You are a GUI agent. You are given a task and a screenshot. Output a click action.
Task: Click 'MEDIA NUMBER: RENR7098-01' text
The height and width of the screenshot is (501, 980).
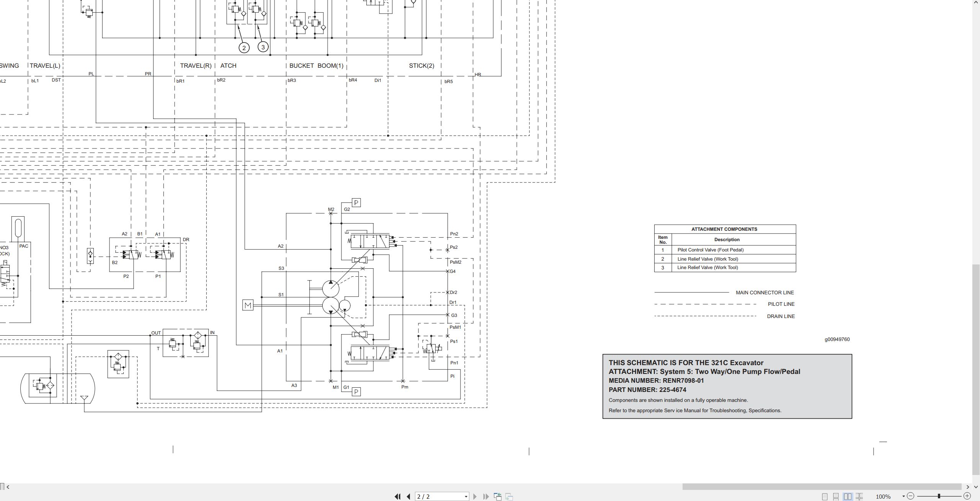click(x=656, y=381)
